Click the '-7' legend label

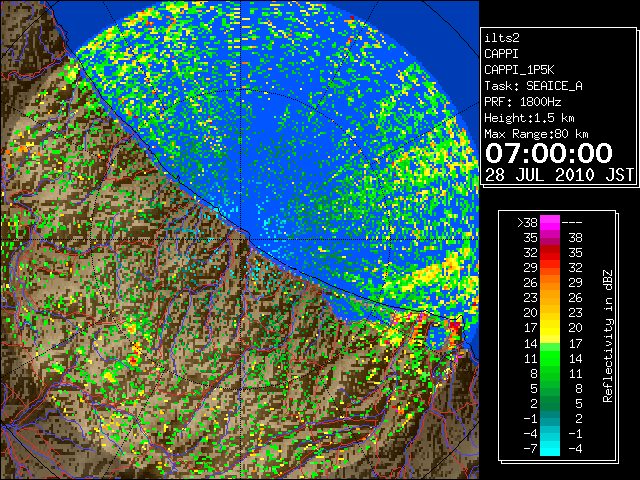coord(530,449)
